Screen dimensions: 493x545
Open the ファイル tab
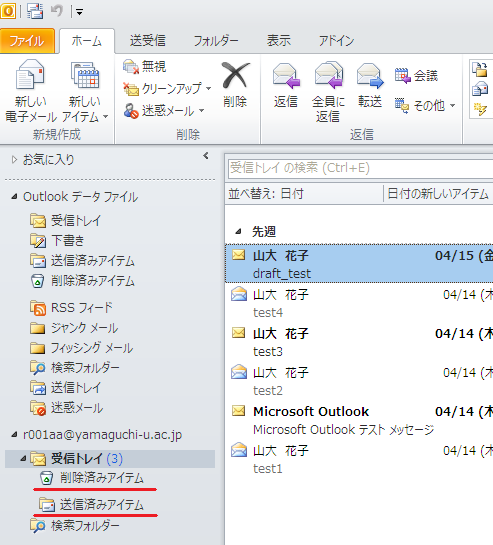click(x=27, y=41)
